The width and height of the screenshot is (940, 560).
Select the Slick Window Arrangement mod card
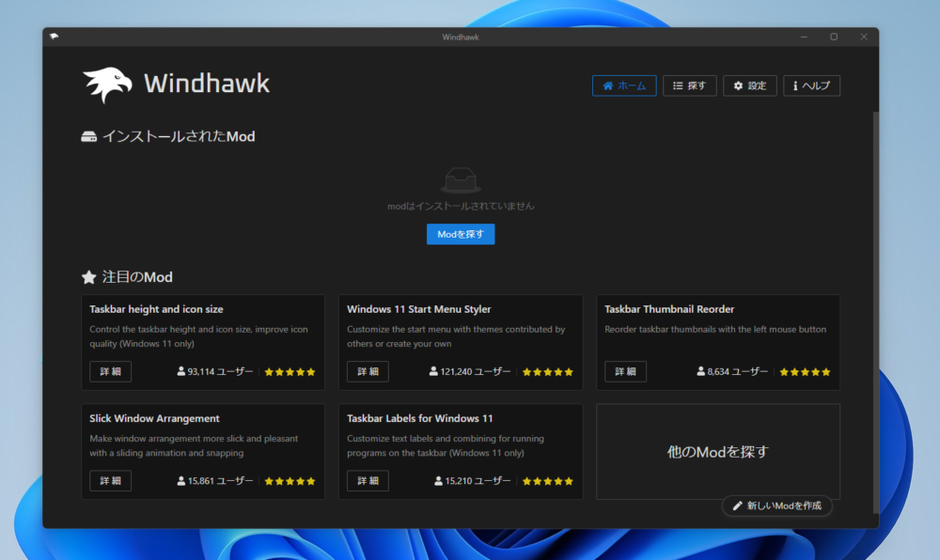[x=203, y=451]
